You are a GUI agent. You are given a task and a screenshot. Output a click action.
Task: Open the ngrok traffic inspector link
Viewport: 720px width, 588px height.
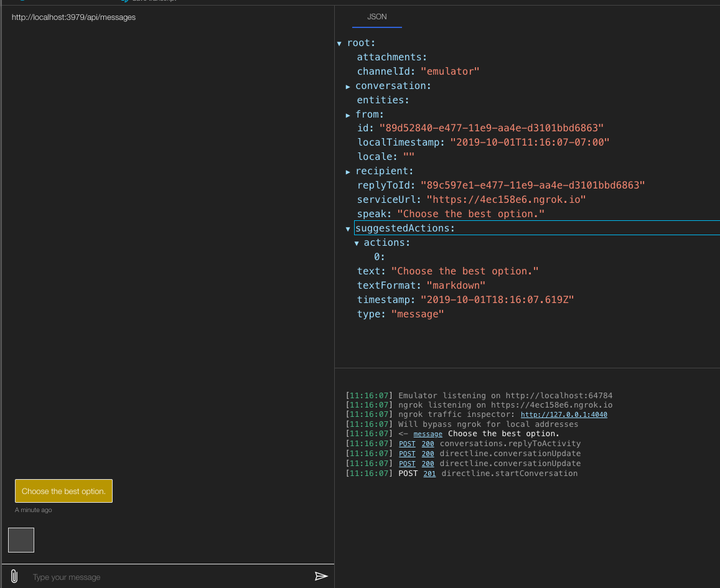563,414
